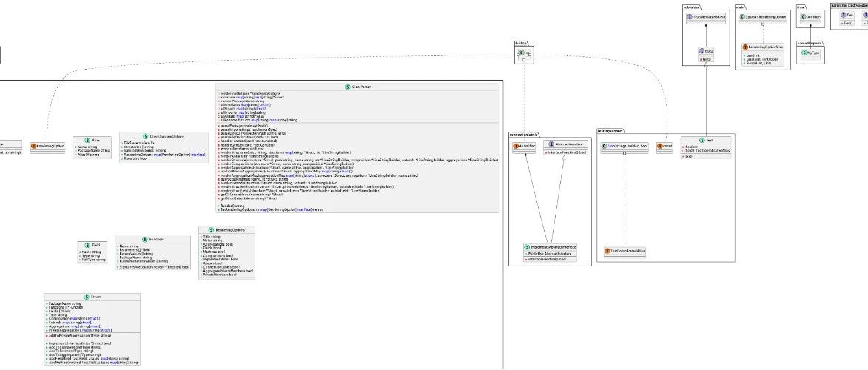
Task: Click the orange T icon of myInt
Action: [660, 145]
